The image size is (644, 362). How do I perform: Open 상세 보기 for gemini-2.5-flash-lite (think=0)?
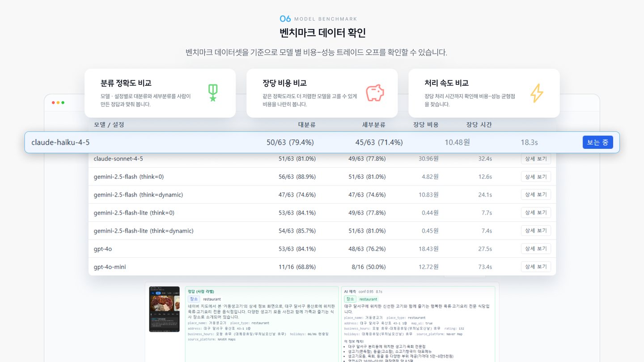(536, 213)
